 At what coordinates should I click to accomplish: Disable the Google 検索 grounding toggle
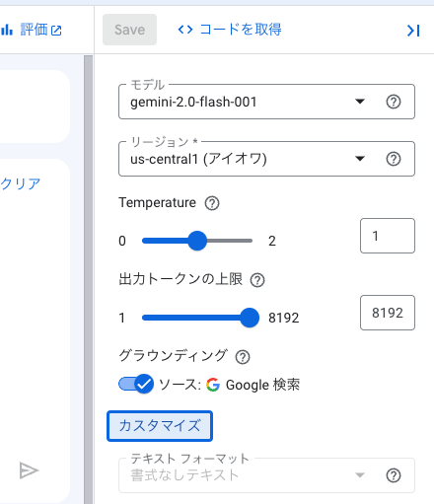click(136, 384)
